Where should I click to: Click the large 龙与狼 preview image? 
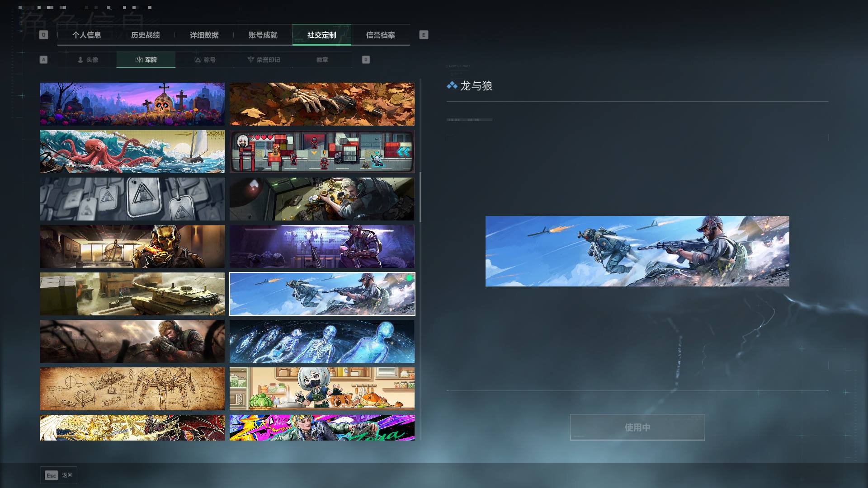(x=637, y=251)
